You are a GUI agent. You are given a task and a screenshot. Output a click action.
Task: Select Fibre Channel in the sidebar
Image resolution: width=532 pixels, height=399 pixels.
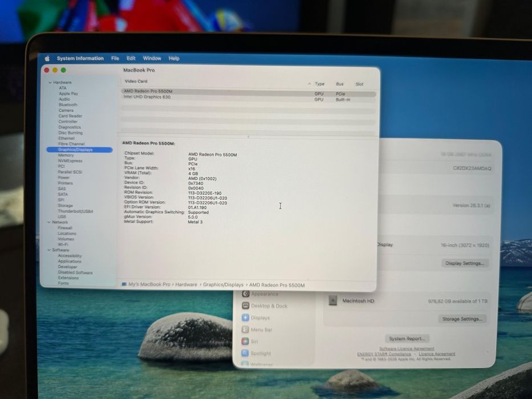(71, 144)
